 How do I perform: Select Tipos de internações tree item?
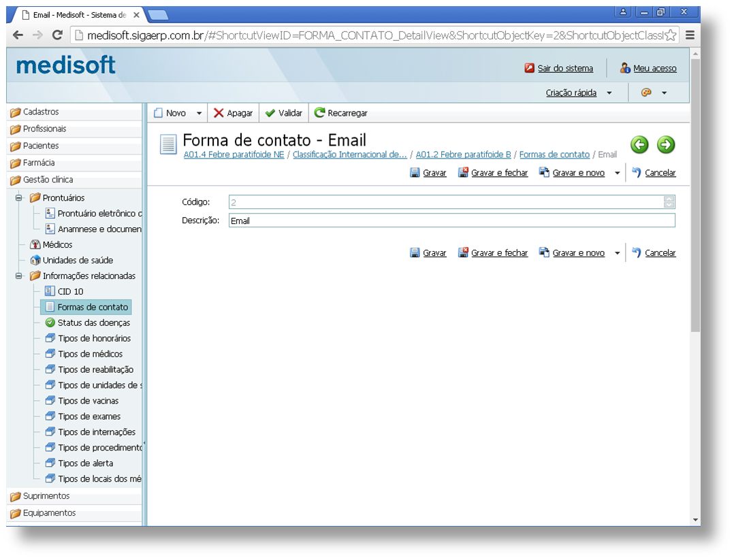point(91,432)
